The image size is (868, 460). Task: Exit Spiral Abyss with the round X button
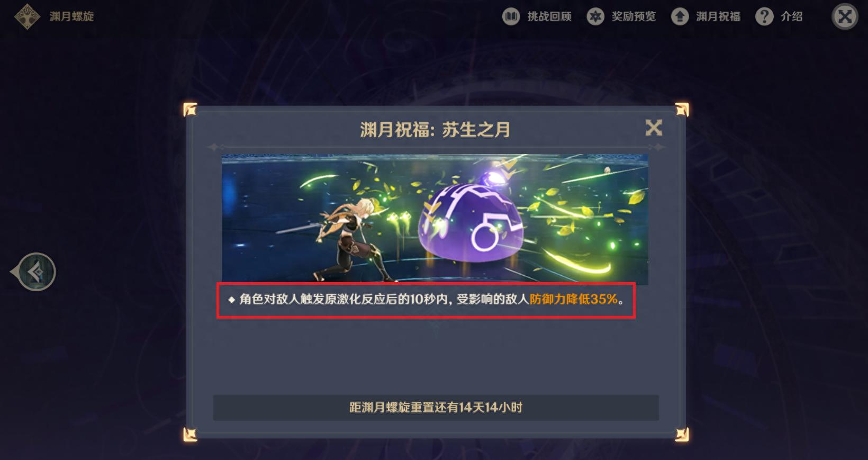tap(845, 16)
